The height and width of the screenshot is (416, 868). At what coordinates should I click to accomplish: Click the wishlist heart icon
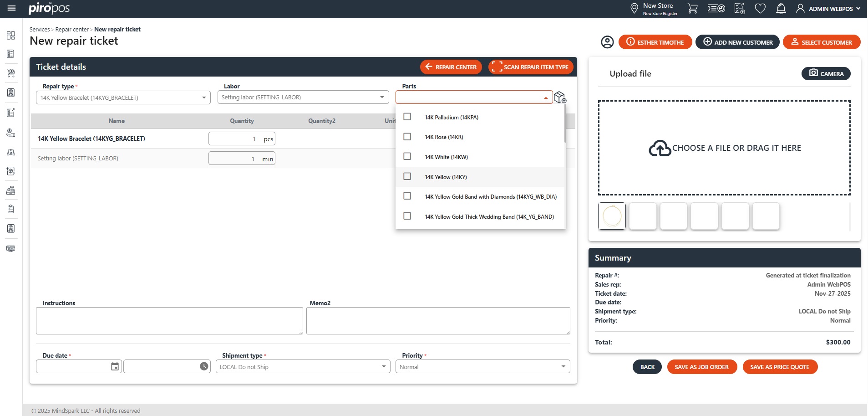(x=760, y=9)
